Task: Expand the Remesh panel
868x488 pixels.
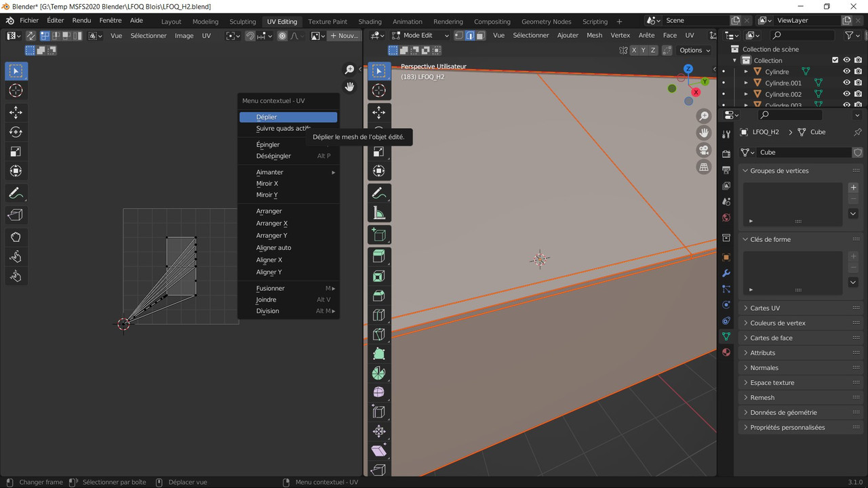Action: coord(800,397)
